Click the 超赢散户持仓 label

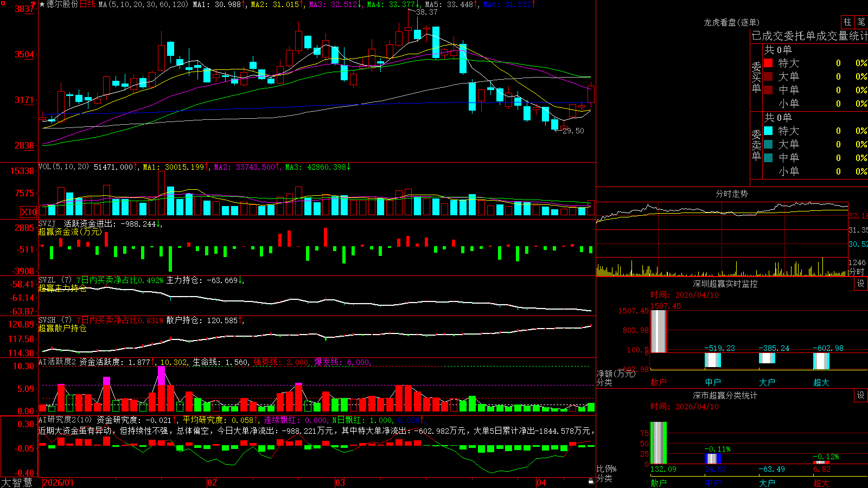[x=62, y=328]
